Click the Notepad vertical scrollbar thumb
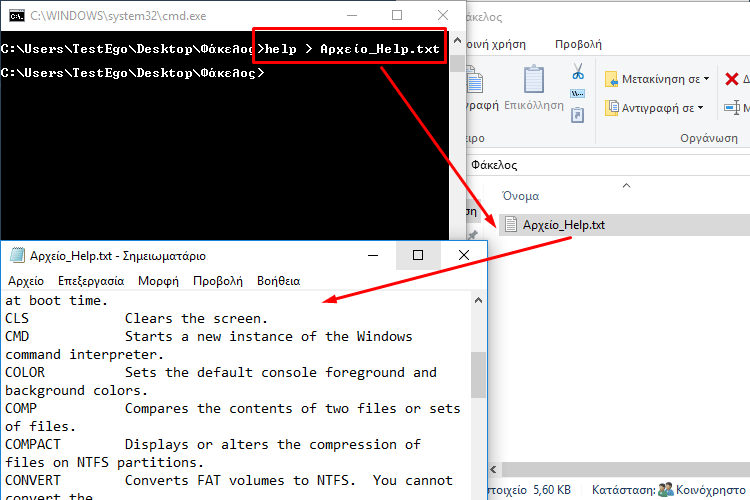 (478, 375)
